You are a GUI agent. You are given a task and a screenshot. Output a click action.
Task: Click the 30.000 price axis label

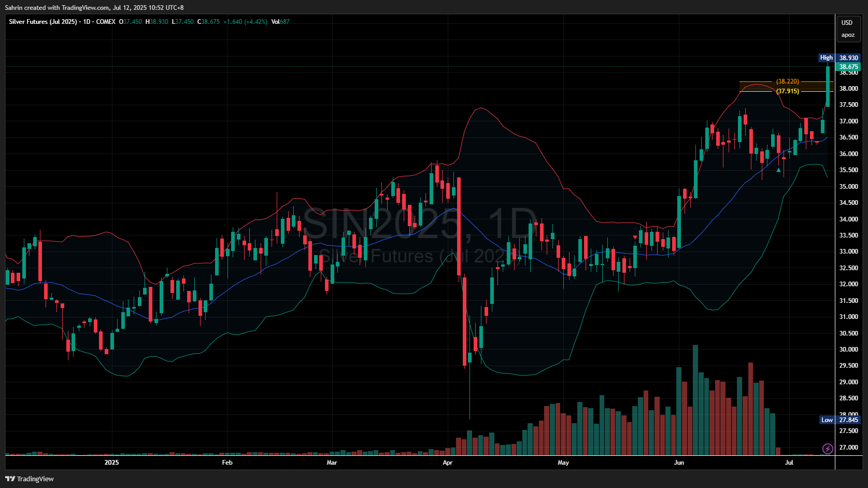[848, 350]
